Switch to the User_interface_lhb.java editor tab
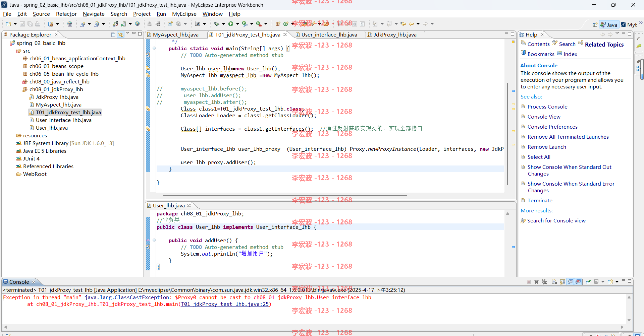This screenshot has height=336, width=644. (329, 35)
